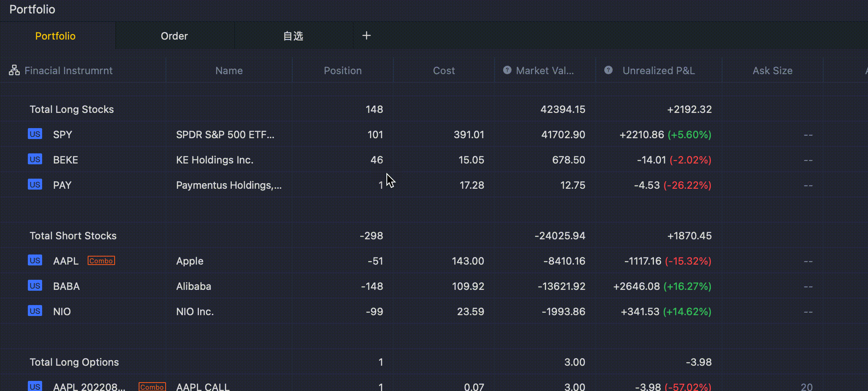Click Total Short Stocks P&L +1870.45

689,236
